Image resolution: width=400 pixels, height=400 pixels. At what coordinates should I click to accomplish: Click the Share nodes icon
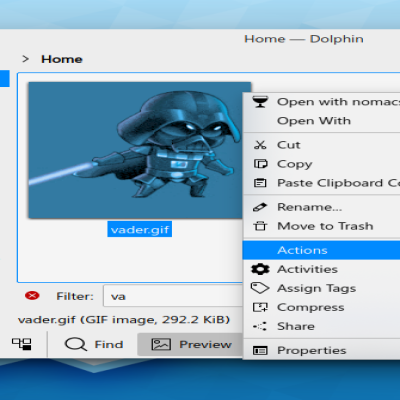pos(260,326)
